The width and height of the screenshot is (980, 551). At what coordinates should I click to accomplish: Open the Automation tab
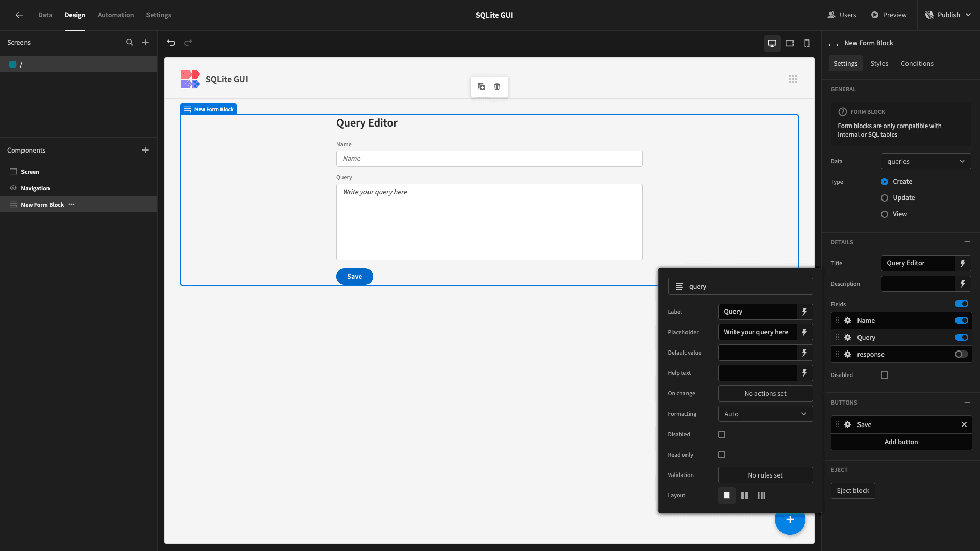click(115, 15)
